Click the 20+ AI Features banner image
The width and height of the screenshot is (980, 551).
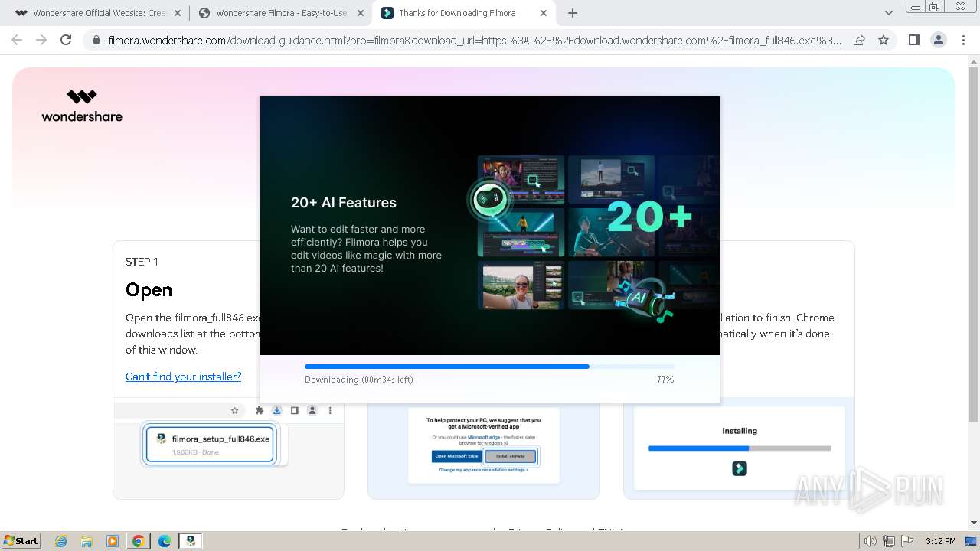pos(490,226)
